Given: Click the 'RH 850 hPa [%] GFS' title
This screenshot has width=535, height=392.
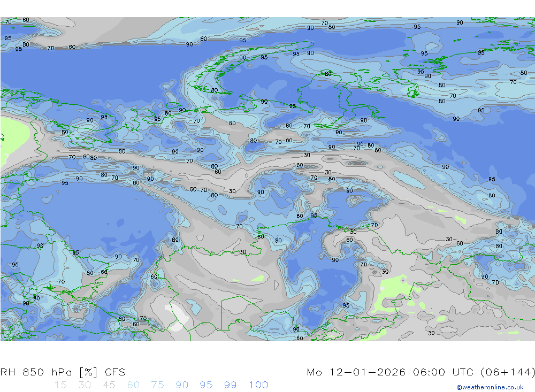Looking at the screenshot, I should (x=63, y=372).
